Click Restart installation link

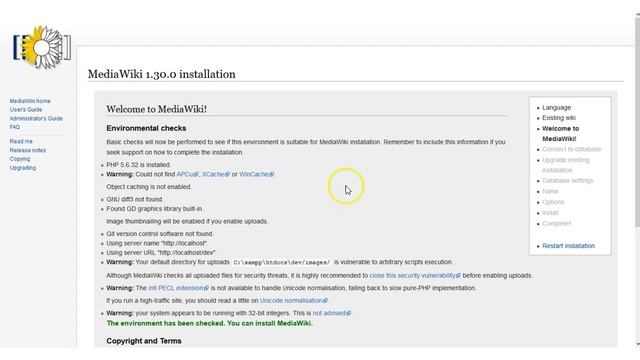coord(569,246)
